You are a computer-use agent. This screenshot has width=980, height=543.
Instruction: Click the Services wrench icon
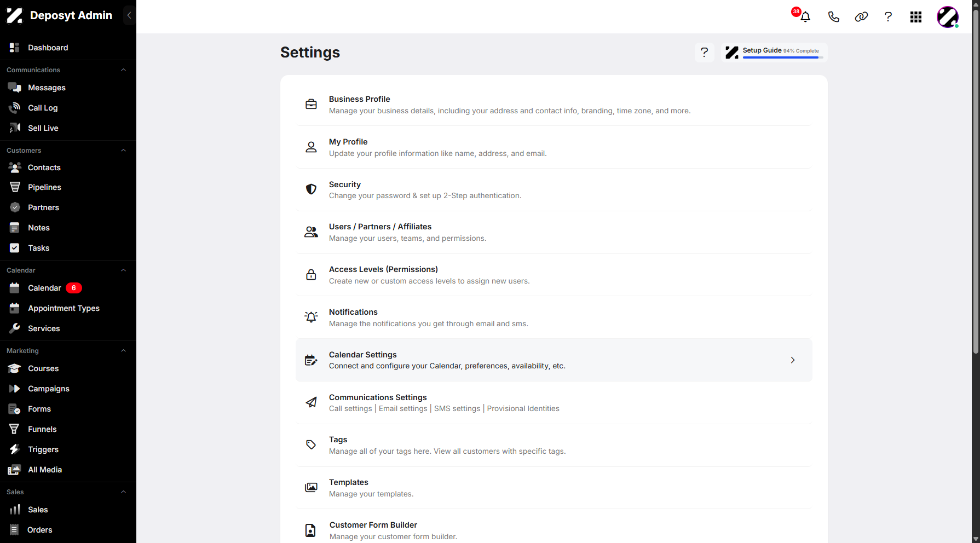click(15, 328)
